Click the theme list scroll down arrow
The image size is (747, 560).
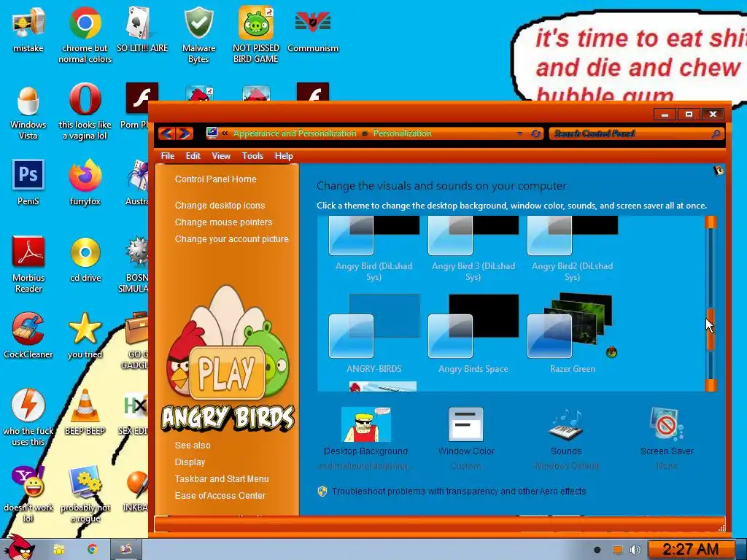click(x=711, y=385)
